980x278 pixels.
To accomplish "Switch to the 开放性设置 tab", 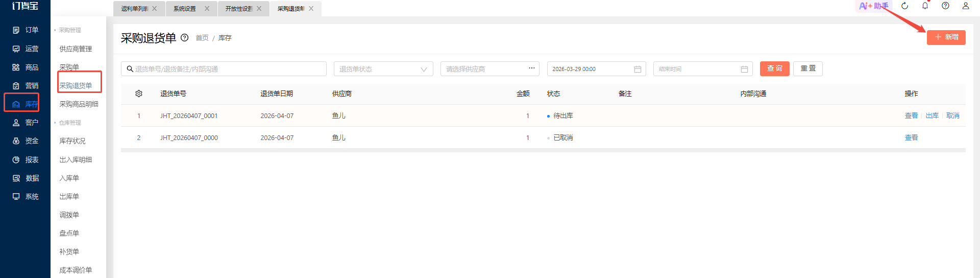I will click(239, 9).
